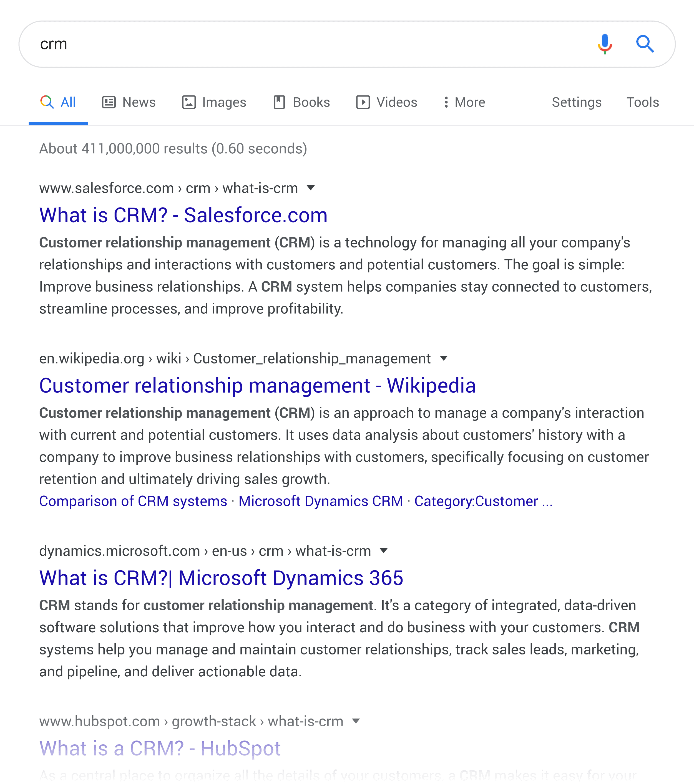The width and height of the screenshot is (694, 784).
Task: Switch to the All results tab
Action: point(58,102)
